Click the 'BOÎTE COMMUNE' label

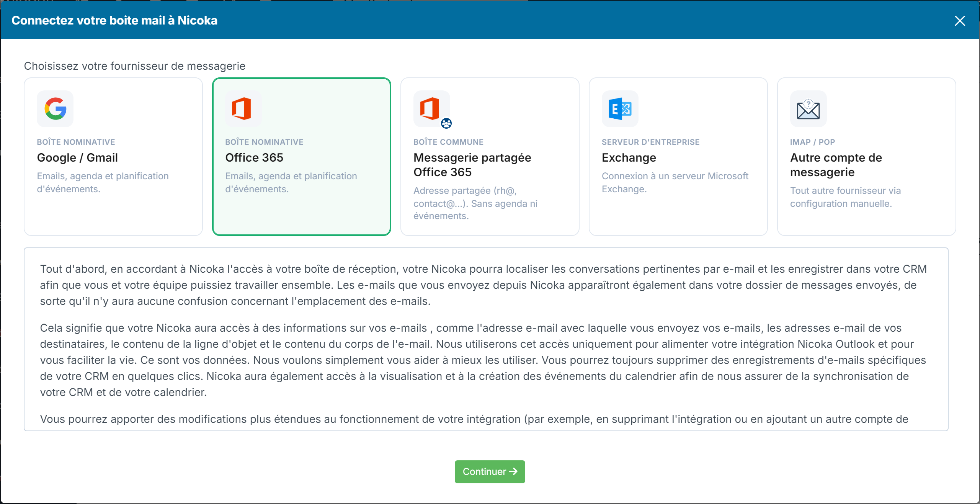(x=448, y=142)
